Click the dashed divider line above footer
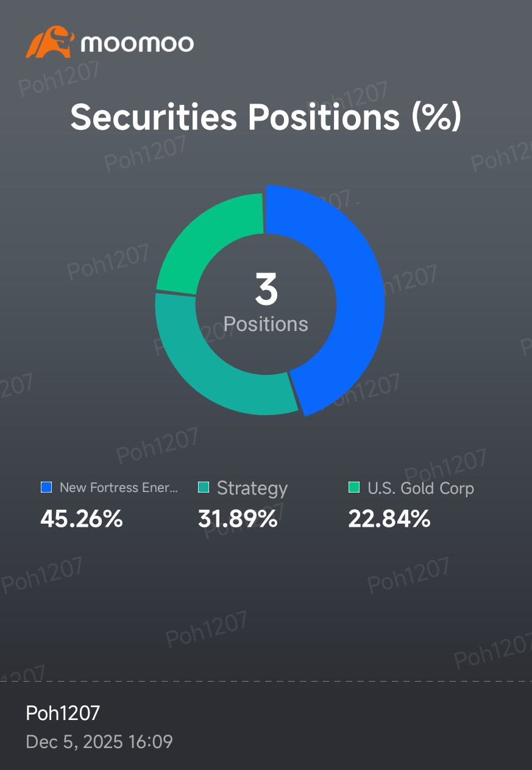 [266, 682]
